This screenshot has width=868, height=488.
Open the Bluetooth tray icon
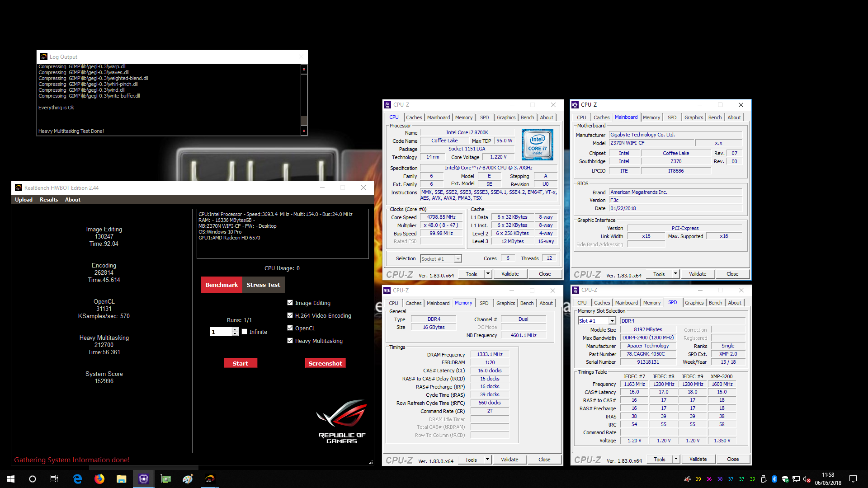774,479
